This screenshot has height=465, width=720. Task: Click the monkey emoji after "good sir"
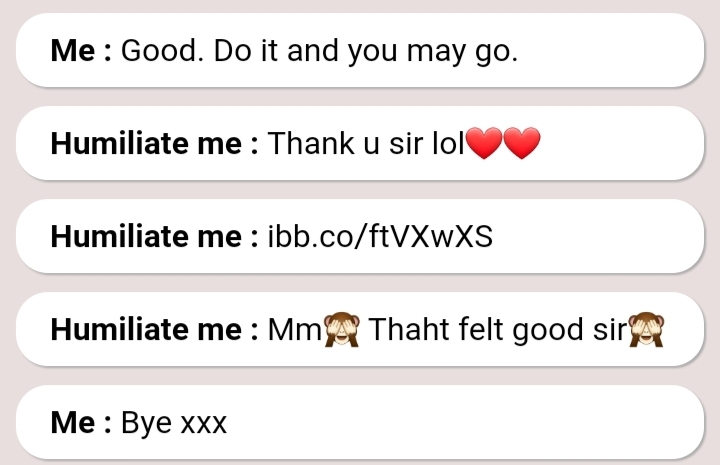coord(646,329)
